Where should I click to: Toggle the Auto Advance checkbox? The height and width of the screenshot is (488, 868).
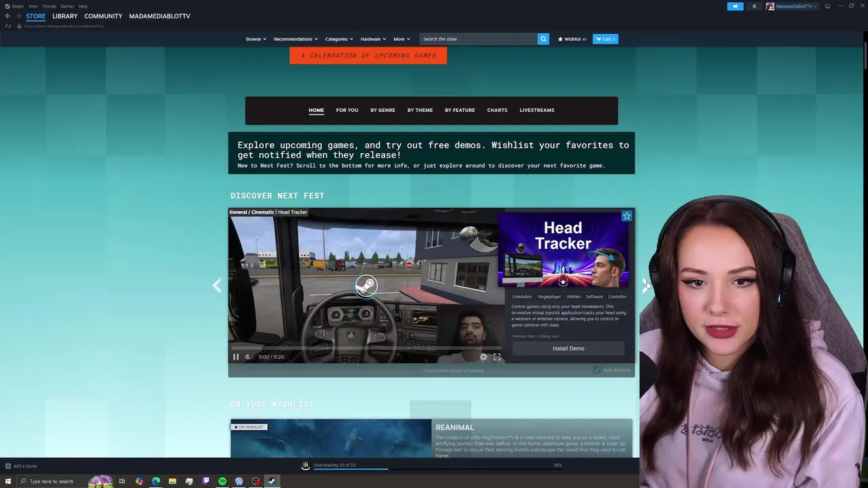[597, 370]
